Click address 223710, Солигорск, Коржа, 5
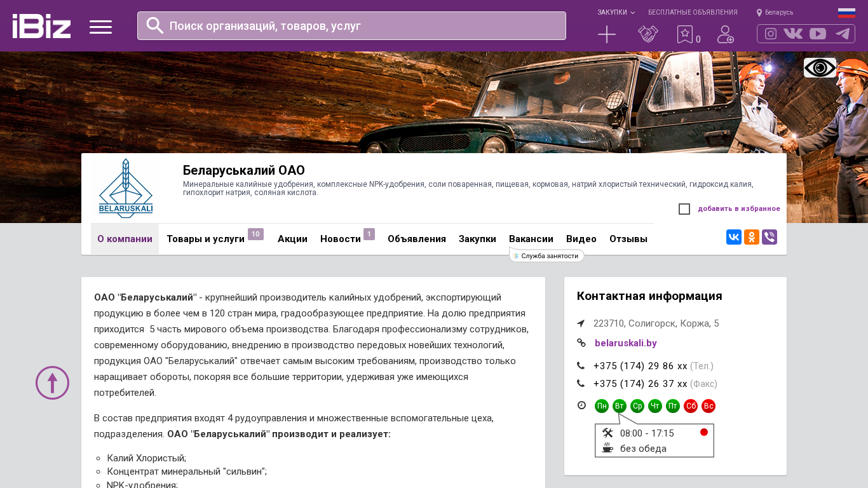Image resolution: width=868 pixels, height=488 pixels. 656,323
